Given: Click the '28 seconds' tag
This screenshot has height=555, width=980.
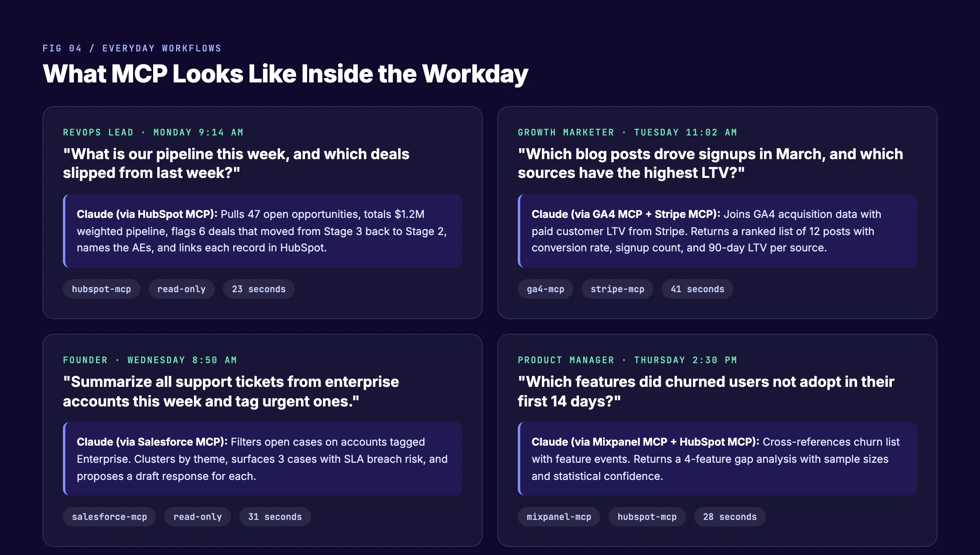Looking at the screenshot, I should [730, 517].
